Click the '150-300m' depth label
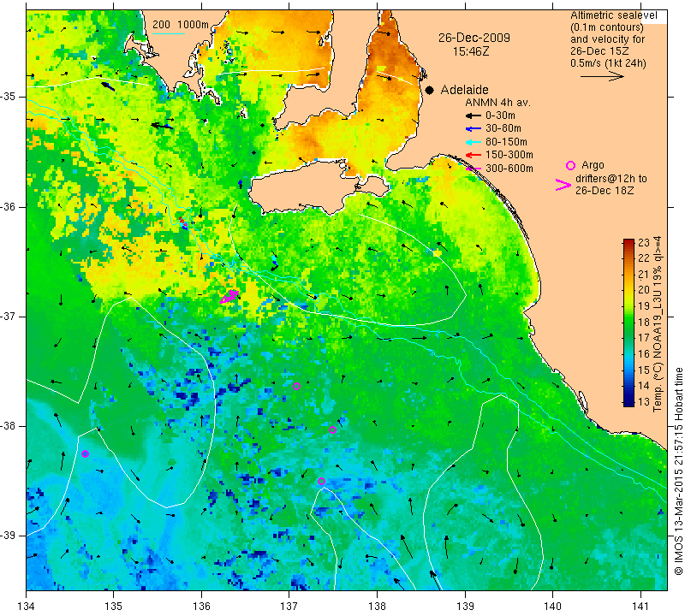The height and width of the screenshot is (616, 685). point(509,155)
